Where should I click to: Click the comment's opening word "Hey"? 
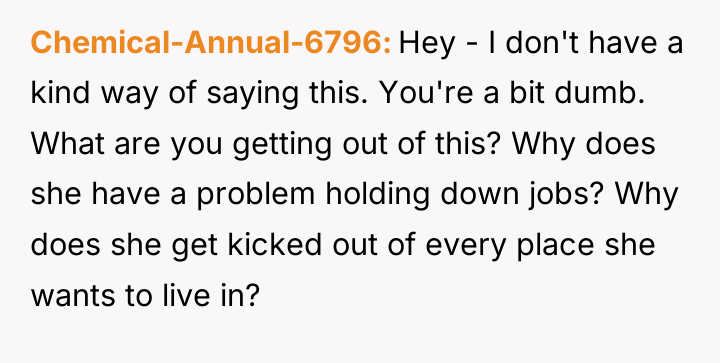(427, 44)
